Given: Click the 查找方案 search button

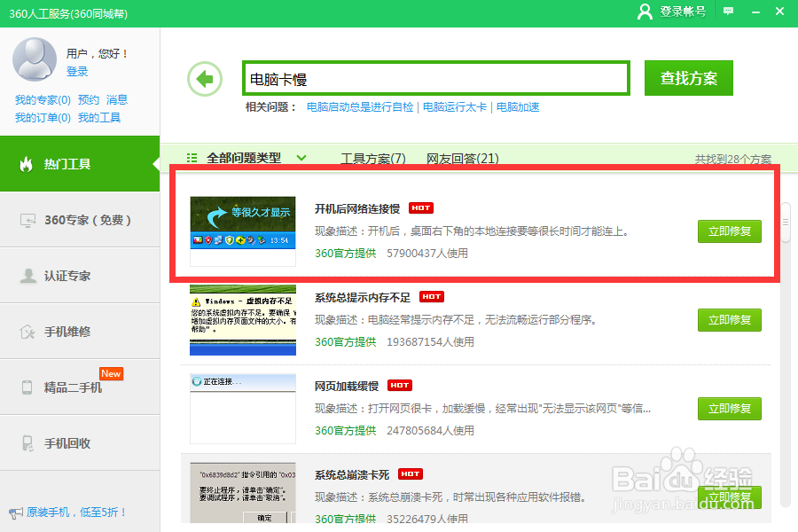Looking at the screenshot, I should click(689, 78).
